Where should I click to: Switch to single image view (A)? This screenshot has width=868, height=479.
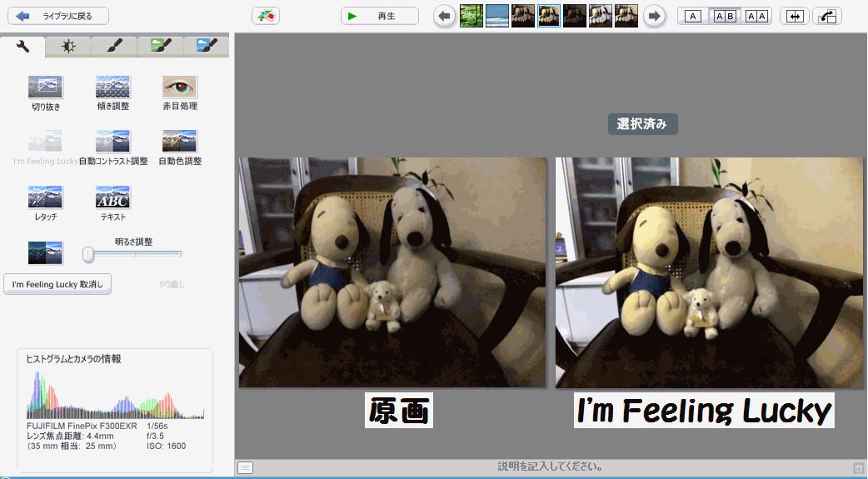click(x=693, y=16)
